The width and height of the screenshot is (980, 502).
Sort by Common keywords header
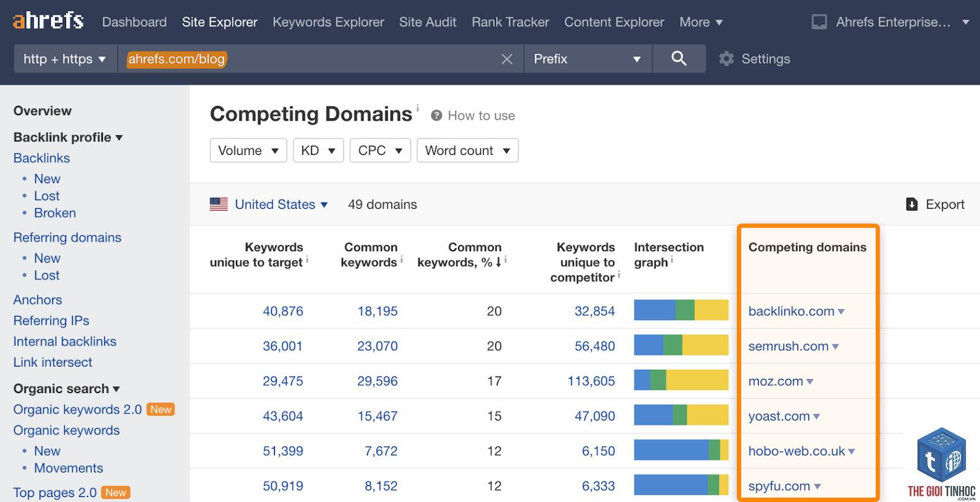click(369, 255)
